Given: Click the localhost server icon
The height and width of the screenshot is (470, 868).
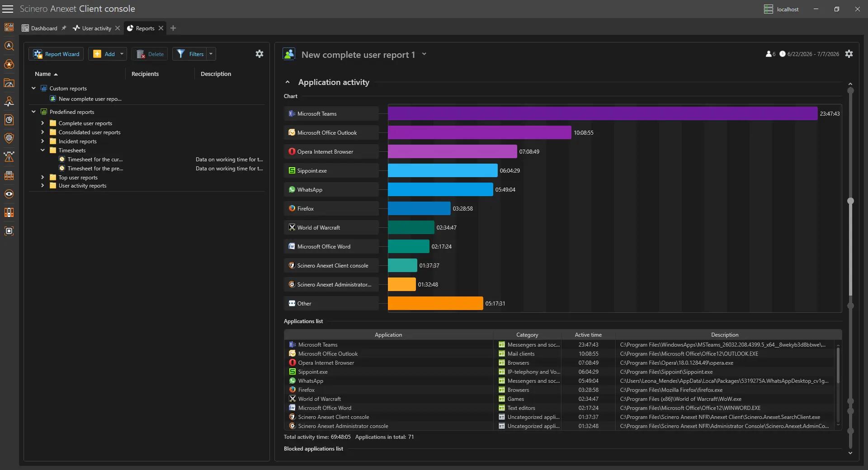Looking at the screenshot, I should tap(769, 9).
